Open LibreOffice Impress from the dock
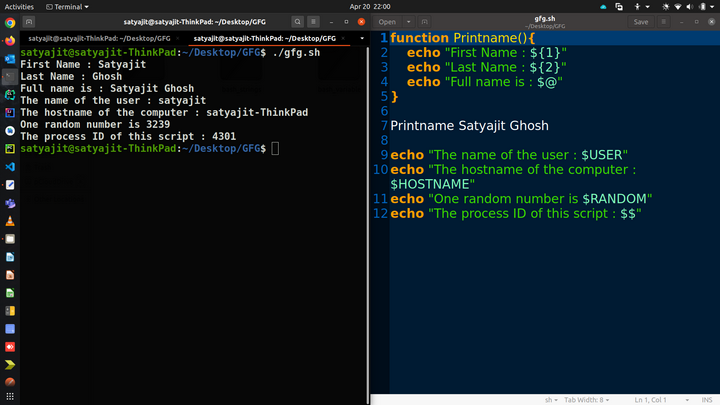This screenshot has width=720, height=405. coord(10,275)
